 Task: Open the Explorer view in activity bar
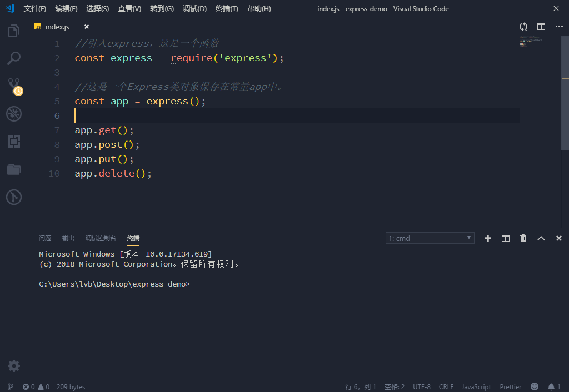(x=13, y=31)
